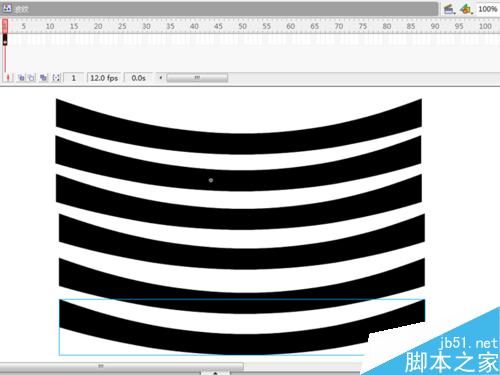Click frame 10 on the timeline ruler
The height and width of the screenshot is (375, 500).
(x=50, y=26)
